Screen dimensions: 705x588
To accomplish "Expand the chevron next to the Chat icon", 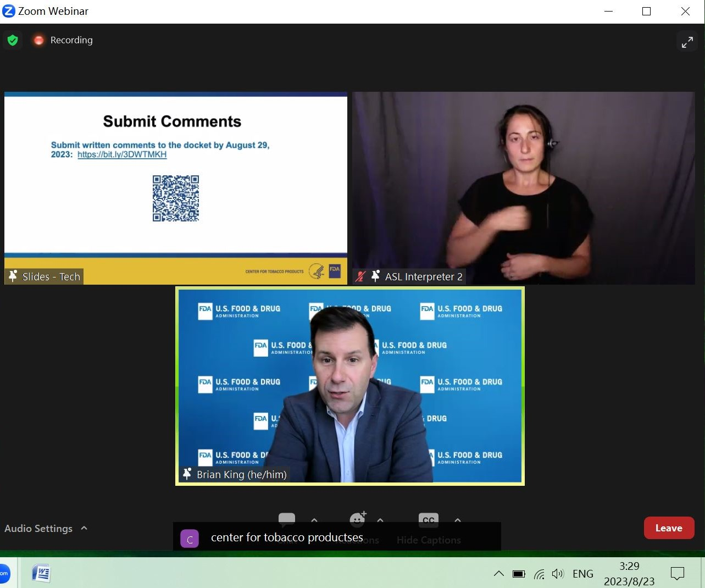I will [x=314, y=520].
